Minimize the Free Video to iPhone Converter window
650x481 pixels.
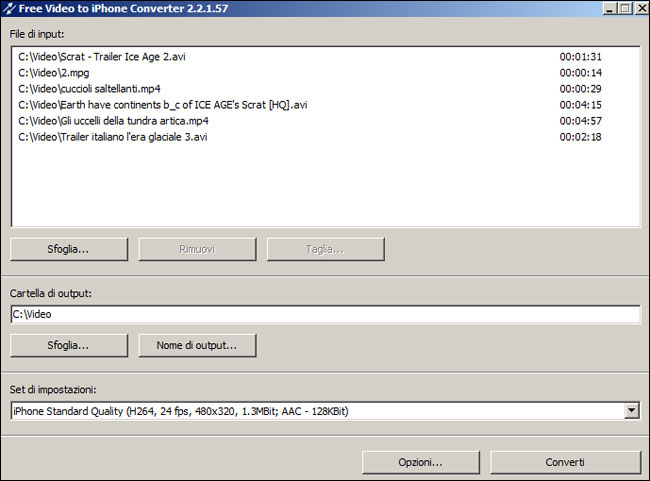point(609,8)
